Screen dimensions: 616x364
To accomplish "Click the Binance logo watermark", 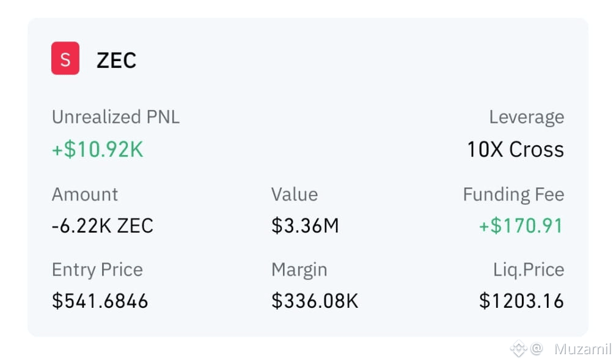I will 518,349.
